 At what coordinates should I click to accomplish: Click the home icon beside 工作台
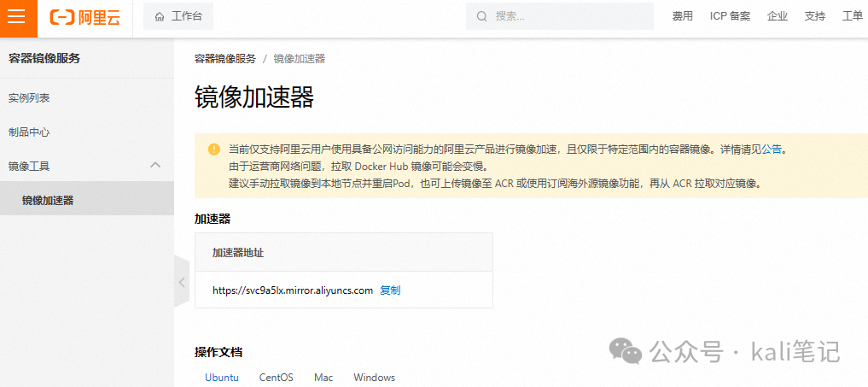point(160,16)
